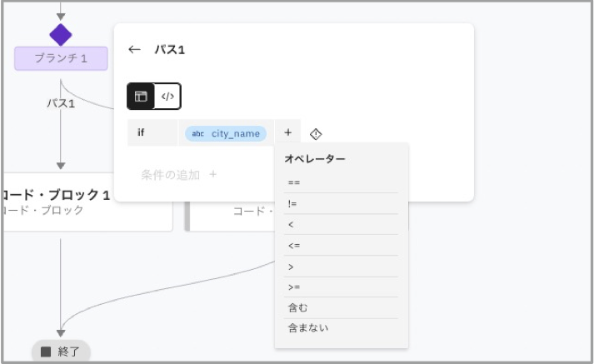Screen dimensions: 594x364
Task: Click the 終了 end node
Action: pos(61,352)
